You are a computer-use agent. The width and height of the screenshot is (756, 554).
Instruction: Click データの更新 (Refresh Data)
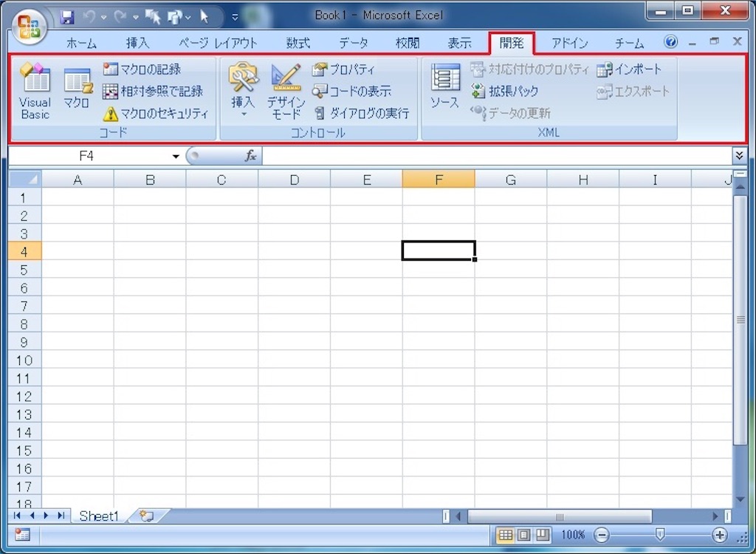(510, 113)
